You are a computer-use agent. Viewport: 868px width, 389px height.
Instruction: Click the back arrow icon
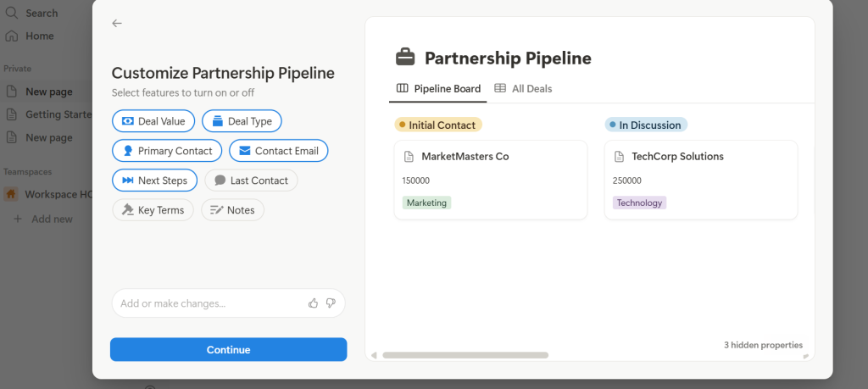click(x=117, y=24)
